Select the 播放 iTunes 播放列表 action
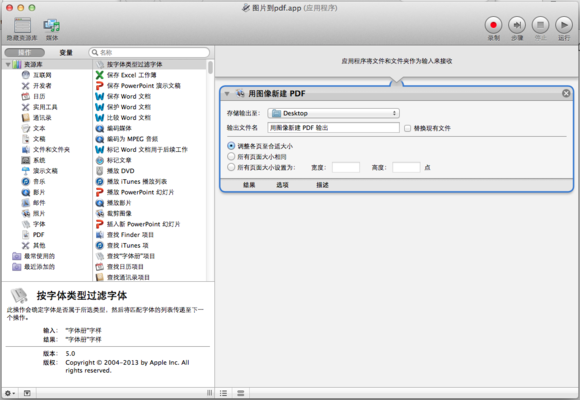Viewport: 580px width, 400px height. tap(150, 182)
